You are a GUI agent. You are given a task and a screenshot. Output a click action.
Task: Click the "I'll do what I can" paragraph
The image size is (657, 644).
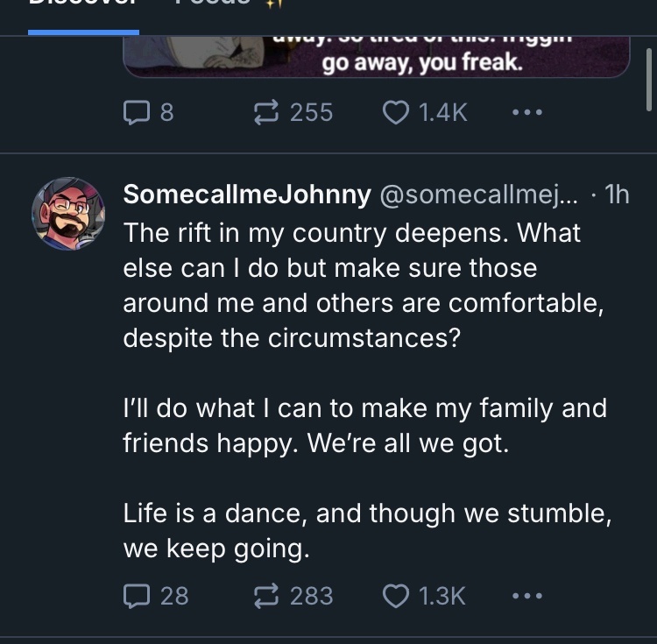pyautogui.click(x=365, y=425)
